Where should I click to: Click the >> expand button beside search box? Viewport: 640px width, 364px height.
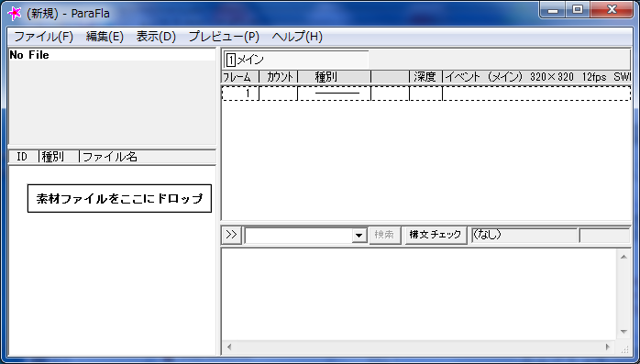[x=231, y=235]
